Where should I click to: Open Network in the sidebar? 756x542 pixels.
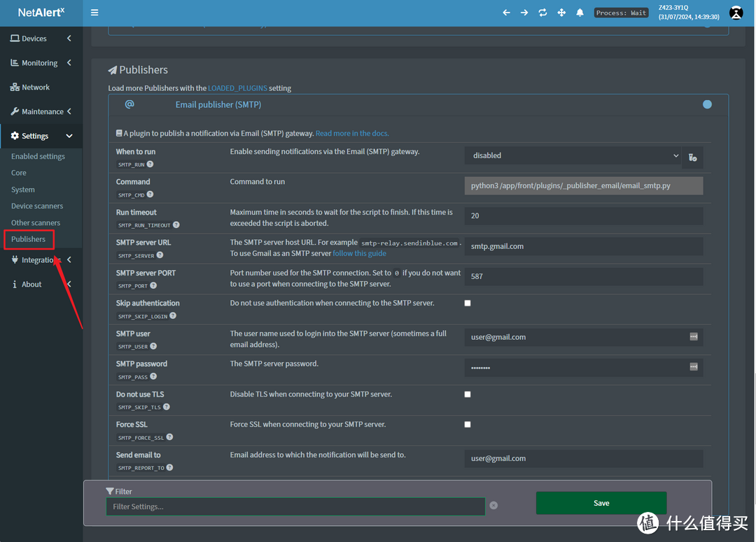[35, 87]
